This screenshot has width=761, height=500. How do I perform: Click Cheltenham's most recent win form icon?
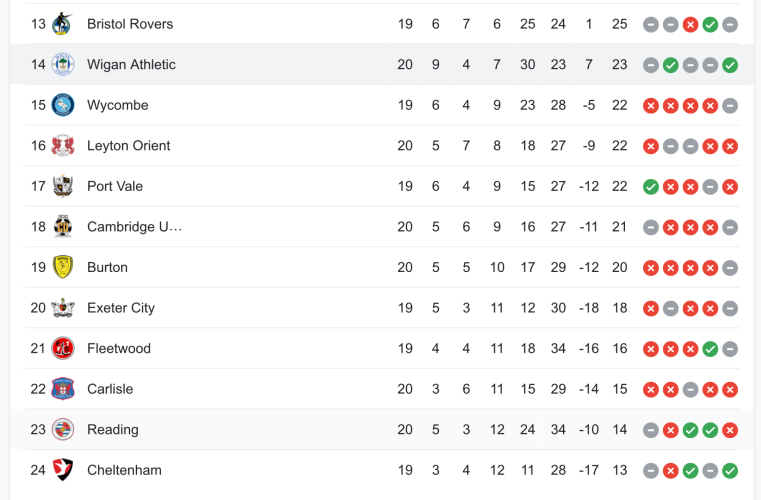(x=730, y=470)
